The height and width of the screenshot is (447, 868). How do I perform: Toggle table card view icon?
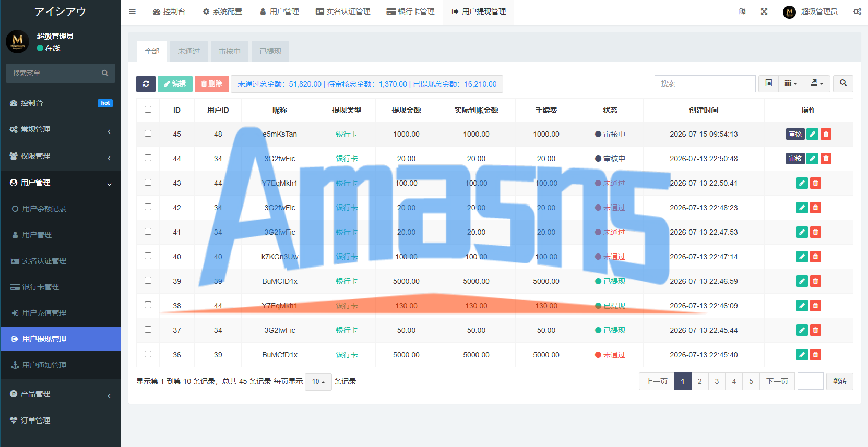768,83
